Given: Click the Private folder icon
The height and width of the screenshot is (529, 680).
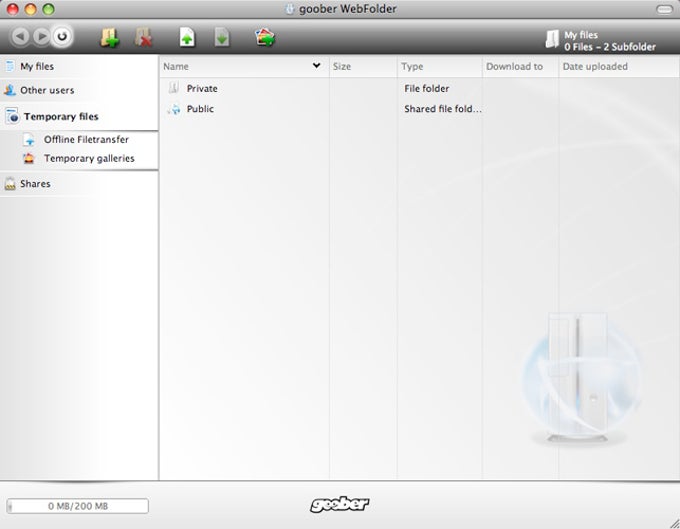Looking at the screenshot, I should (174, 88).
